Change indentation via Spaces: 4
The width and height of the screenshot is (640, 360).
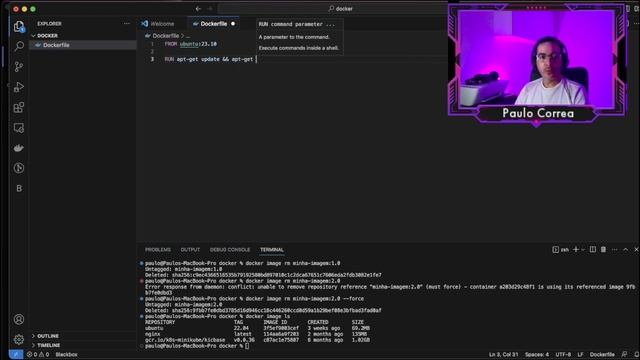pos(537,354)
